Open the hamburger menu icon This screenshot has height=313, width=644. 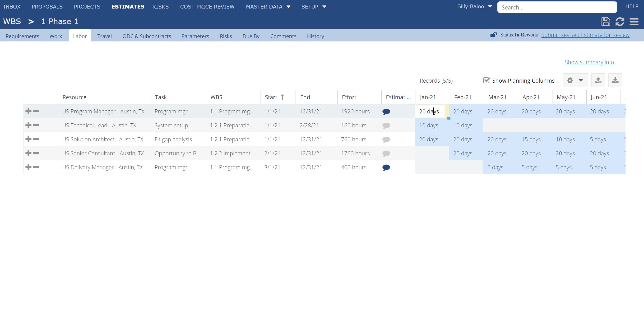634,22
